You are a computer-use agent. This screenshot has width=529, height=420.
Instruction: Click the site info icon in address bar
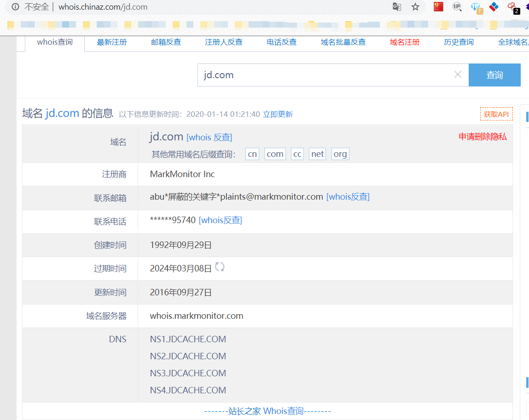15,7
